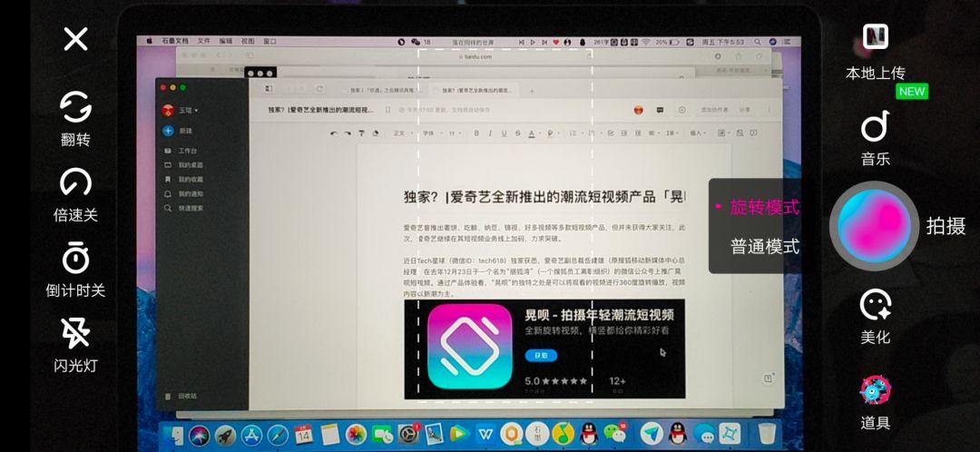Image resolution: width=980 pixels, height=452 pixels.
Task: Open App Store from the dock
Action: tap(251, 434)
